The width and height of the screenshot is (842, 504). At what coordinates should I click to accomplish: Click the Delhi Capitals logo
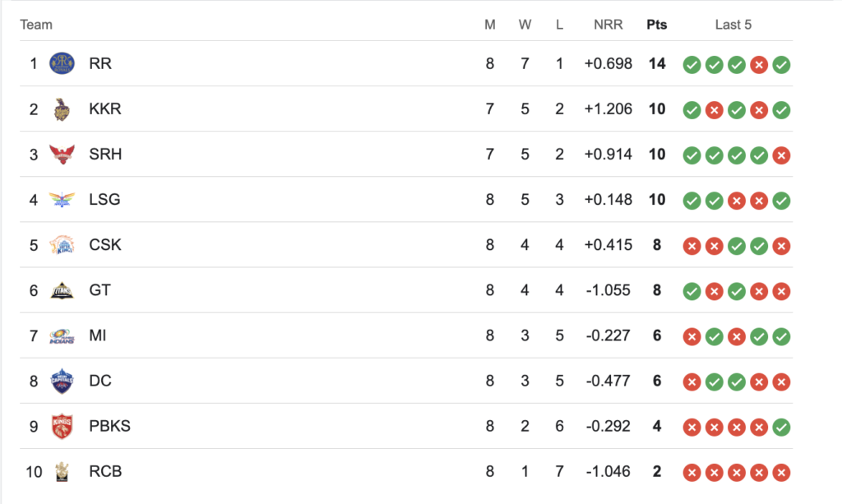62,381
